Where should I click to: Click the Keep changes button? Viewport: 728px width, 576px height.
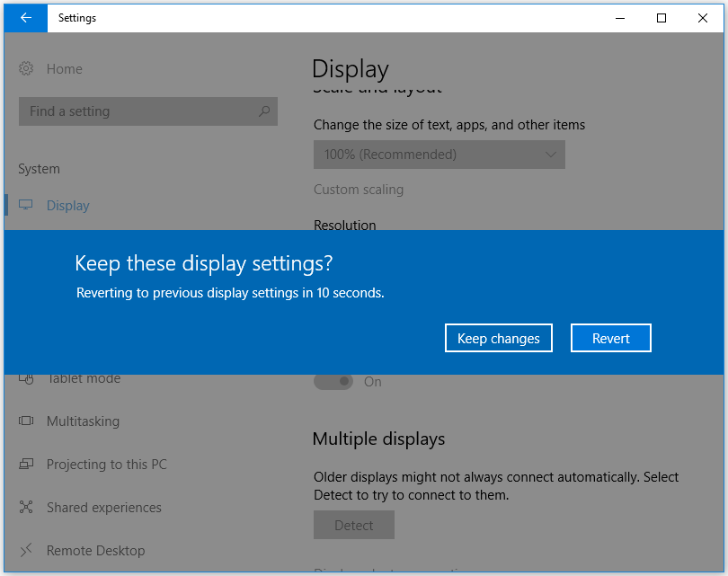498,338
